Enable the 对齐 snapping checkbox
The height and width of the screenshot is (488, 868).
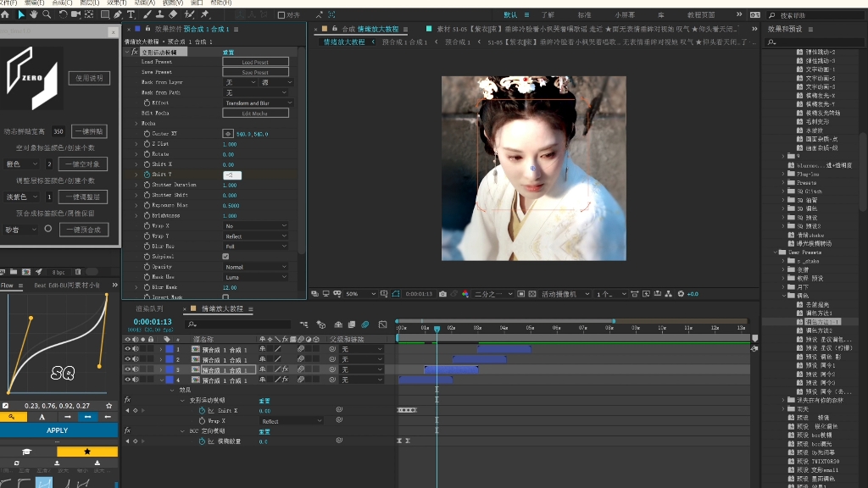point(282,14)
